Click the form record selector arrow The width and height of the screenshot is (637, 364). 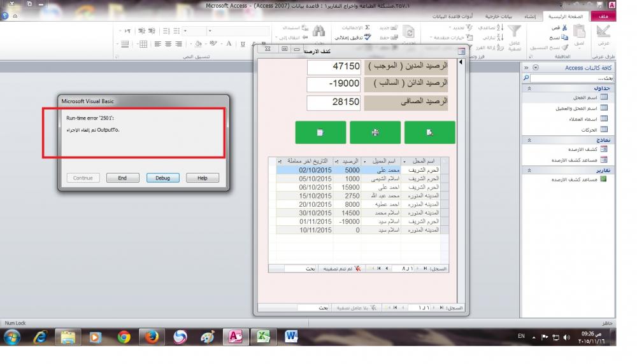coord(461,62)
